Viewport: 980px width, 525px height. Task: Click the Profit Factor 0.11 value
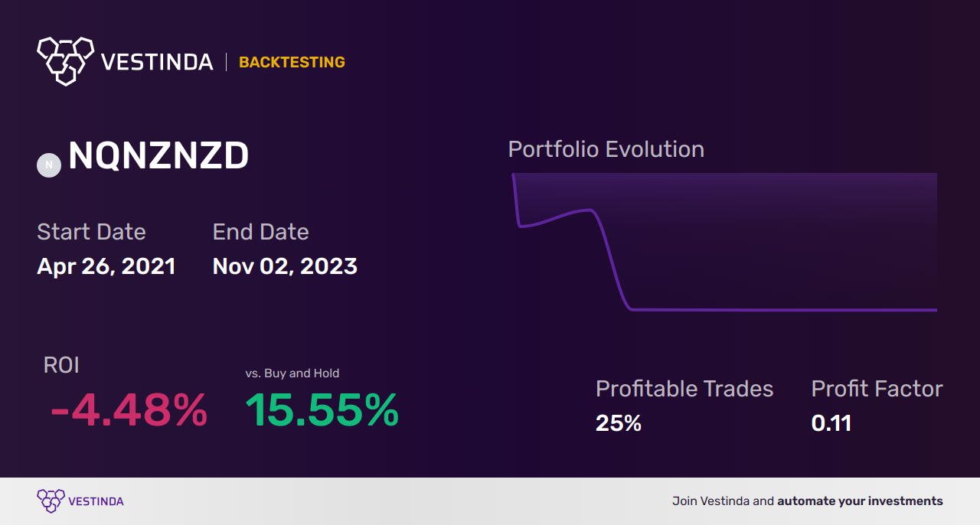tap(831, 423)
